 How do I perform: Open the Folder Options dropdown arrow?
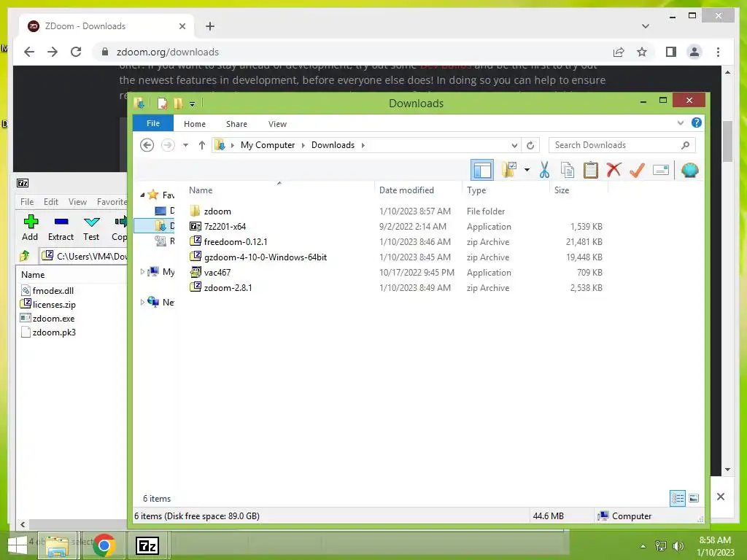click(527, 169)
